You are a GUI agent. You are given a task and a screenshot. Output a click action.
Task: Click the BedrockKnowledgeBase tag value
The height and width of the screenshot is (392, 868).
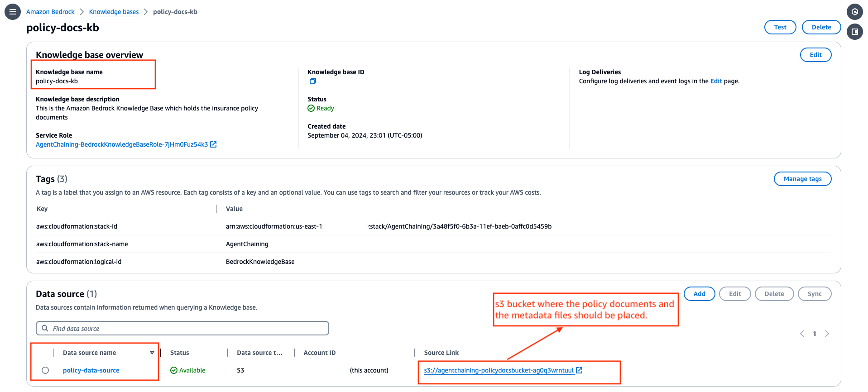point(260,262)
